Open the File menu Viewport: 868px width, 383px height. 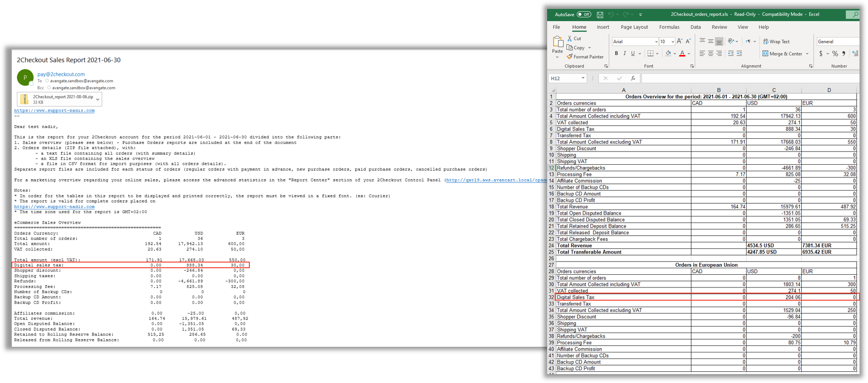coord(557,27)
